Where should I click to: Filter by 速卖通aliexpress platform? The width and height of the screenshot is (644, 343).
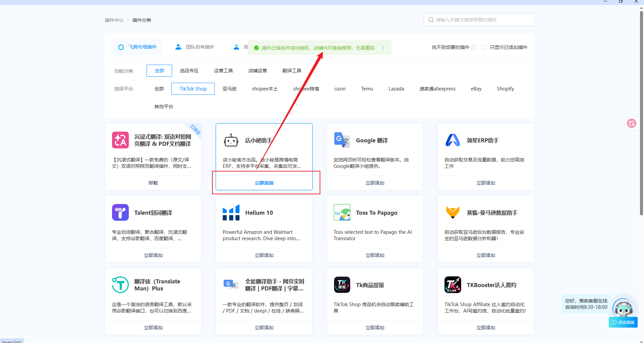point(437,89)
